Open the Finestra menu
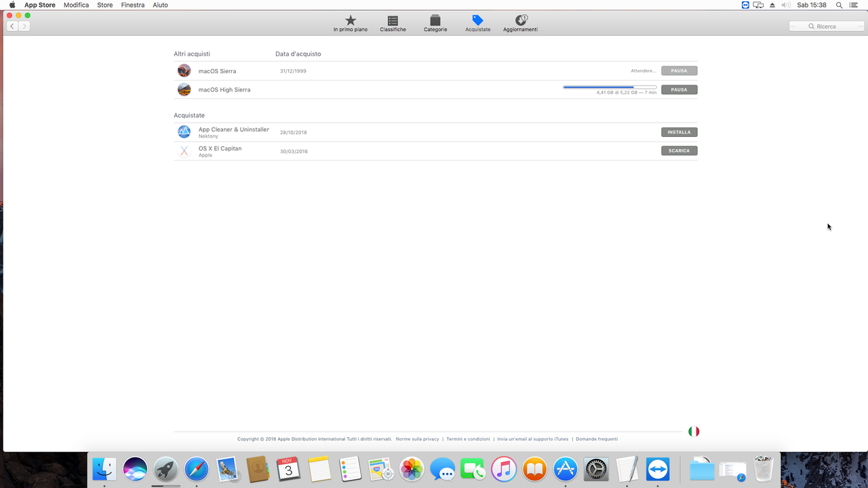 coord(133,5)
